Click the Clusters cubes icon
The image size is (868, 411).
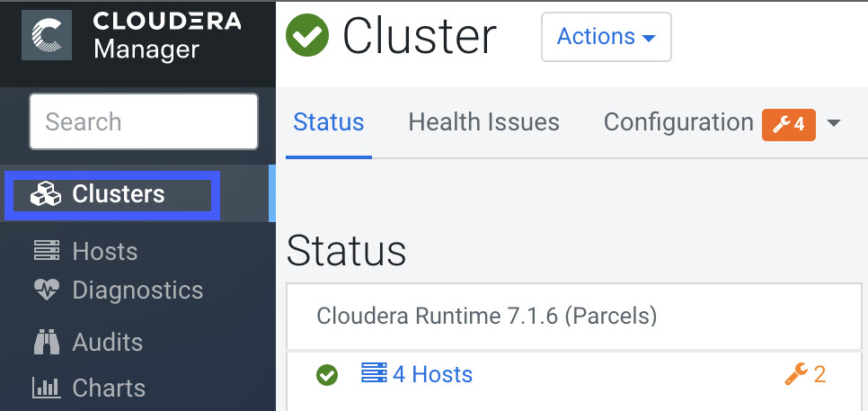point(46,194)
